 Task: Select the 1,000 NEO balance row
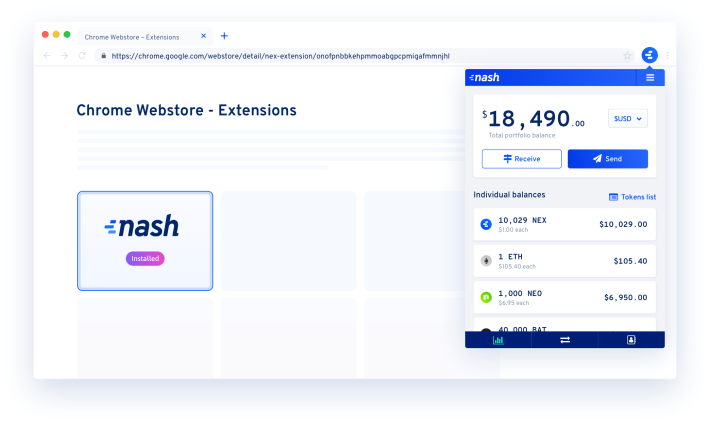pyautogui.click(x=565, y=298)
